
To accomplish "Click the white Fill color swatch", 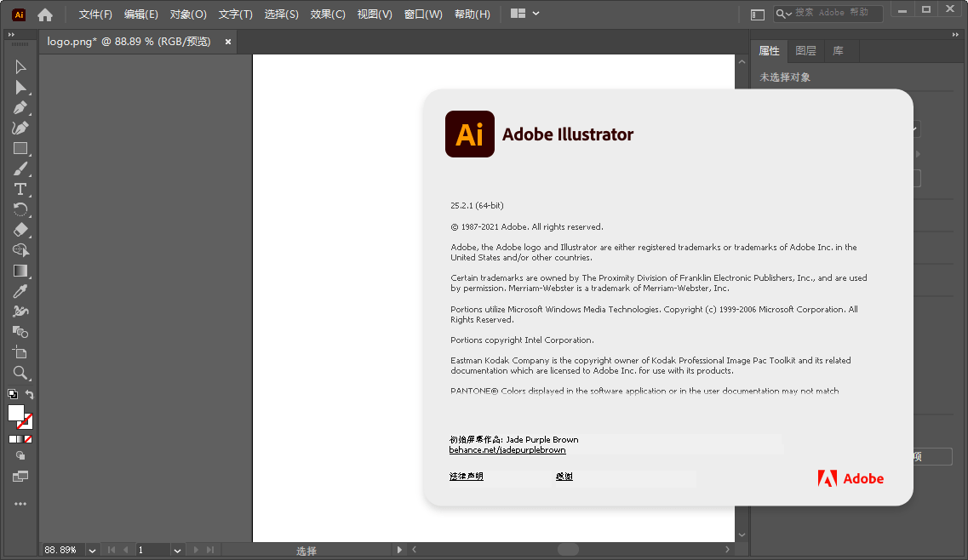I will (16, 413).
